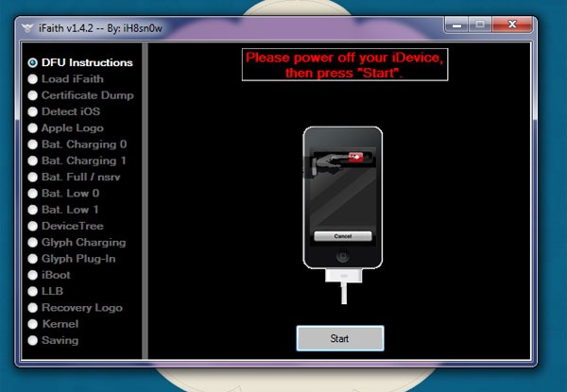Pick the Recovery Logo radio option
Screen dimensions: 567x392
tap(32, 307)
